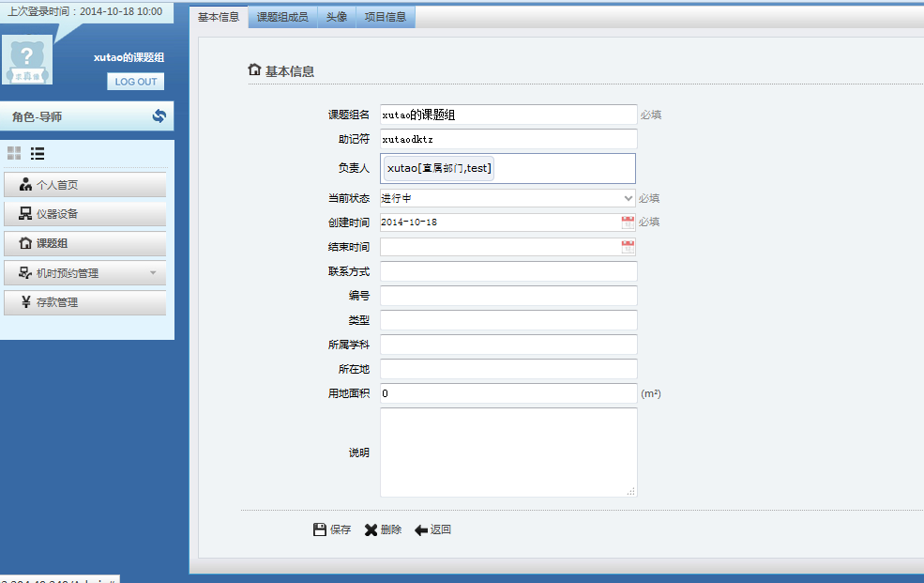Expand the 机时预约管理 menu arrow
Screen dimensions: 924x583
[x=153, y=273]
